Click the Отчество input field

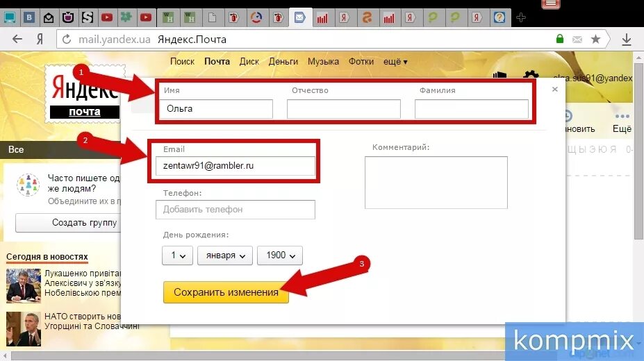tap(344, 109)
